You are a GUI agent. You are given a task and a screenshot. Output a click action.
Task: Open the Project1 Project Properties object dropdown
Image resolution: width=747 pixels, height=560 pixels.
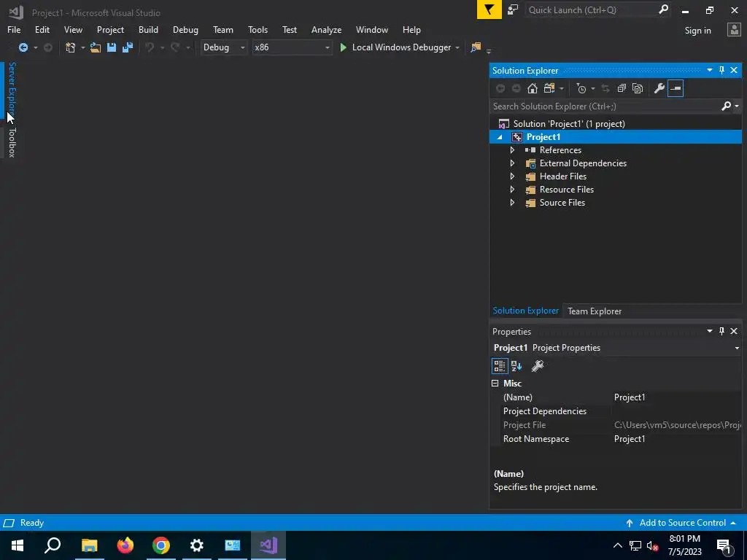click(737, 348)
